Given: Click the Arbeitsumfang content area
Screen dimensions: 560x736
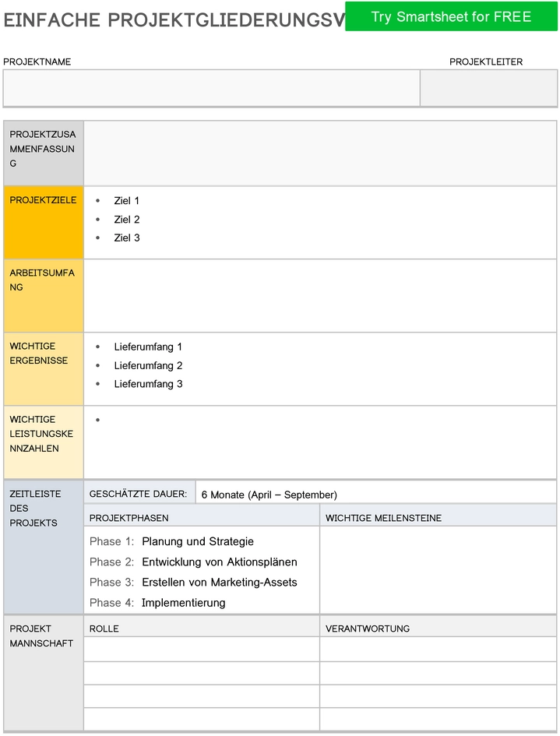Looking at the screenshot, I should point(320,296).
